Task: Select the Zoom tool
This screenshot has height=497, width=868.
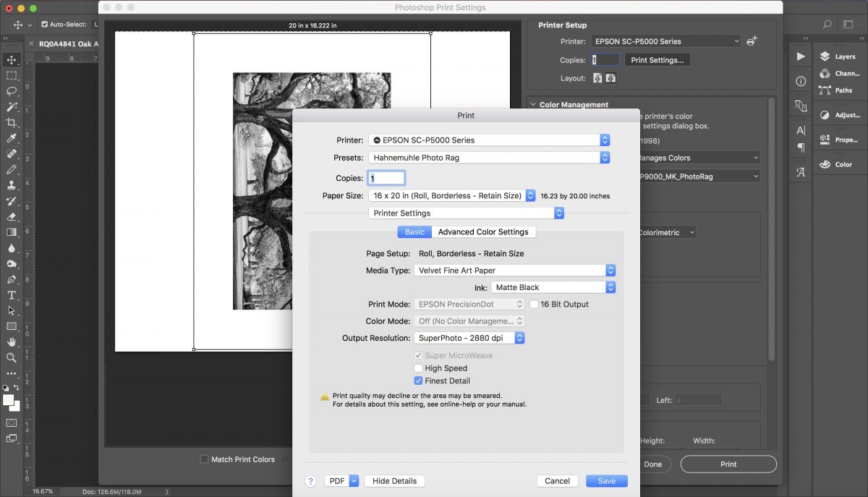Action: click(10, 357)
